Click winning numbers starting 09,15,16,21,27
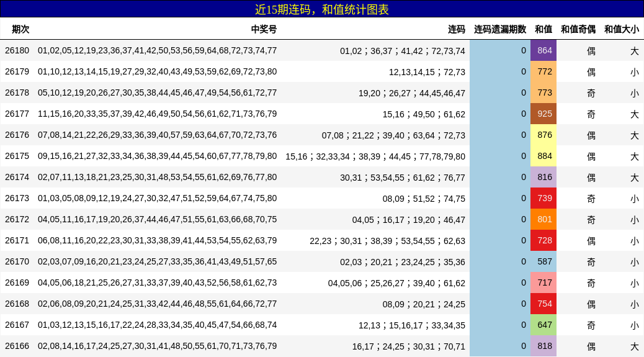This screenshot has height=357, width=644. [158, 156]
